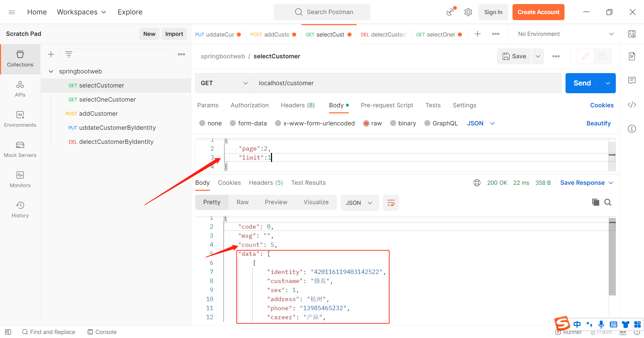
Task: Open APIs in the sidebar
Action: (x=20, y=89)
